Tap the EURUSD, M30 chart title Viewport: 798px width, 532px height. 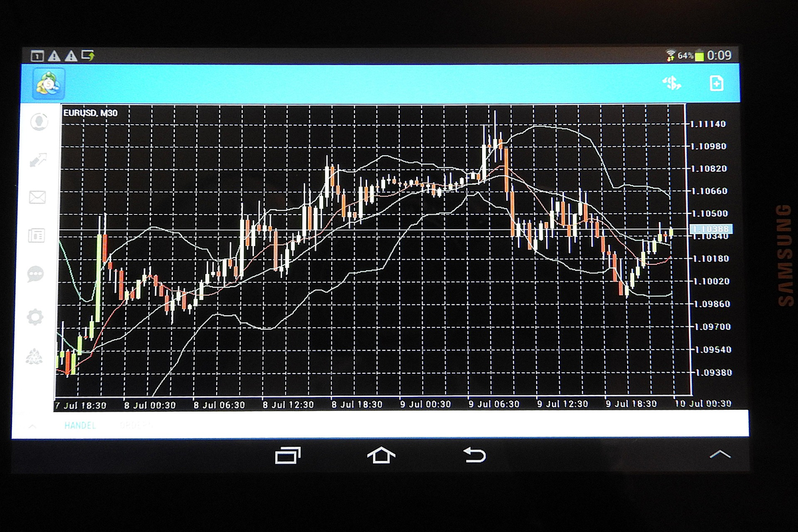90,113
